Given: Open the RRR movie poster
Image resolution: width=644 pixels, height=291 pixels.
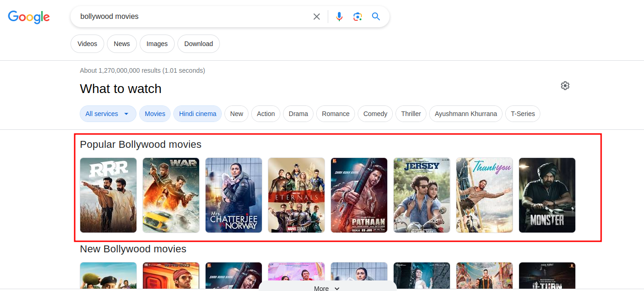Looking at the screenshot, I should click(x=108, y=195).
